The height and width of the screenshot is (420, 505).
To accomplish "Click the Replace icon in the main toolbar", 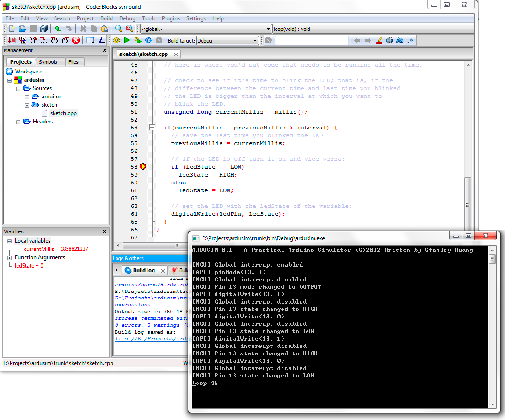I will pyautogui.click(x=129, y=29).
